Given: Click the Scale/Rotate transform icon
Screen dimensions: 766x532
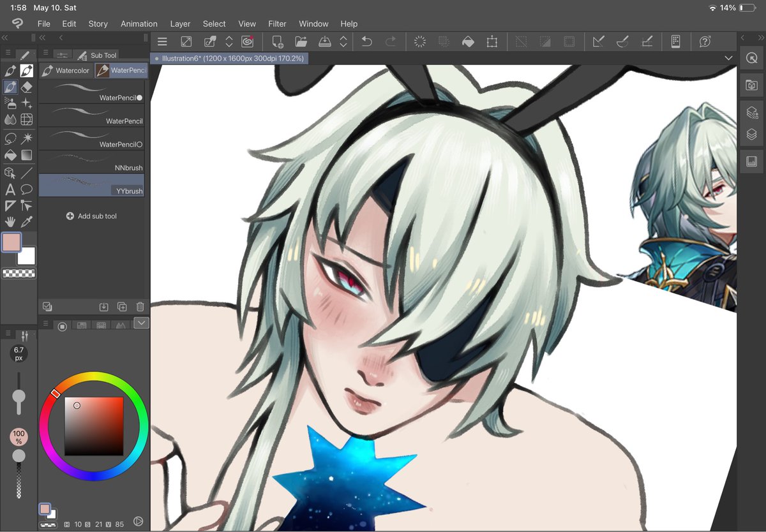Looking at the screenshot, I should [x=492, y=41].
